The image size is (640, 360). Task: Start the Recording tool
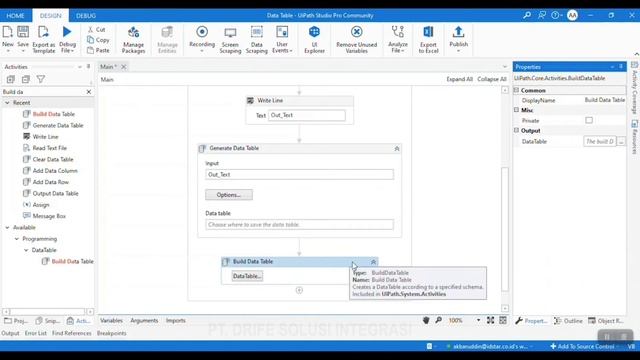click(202, 39)
